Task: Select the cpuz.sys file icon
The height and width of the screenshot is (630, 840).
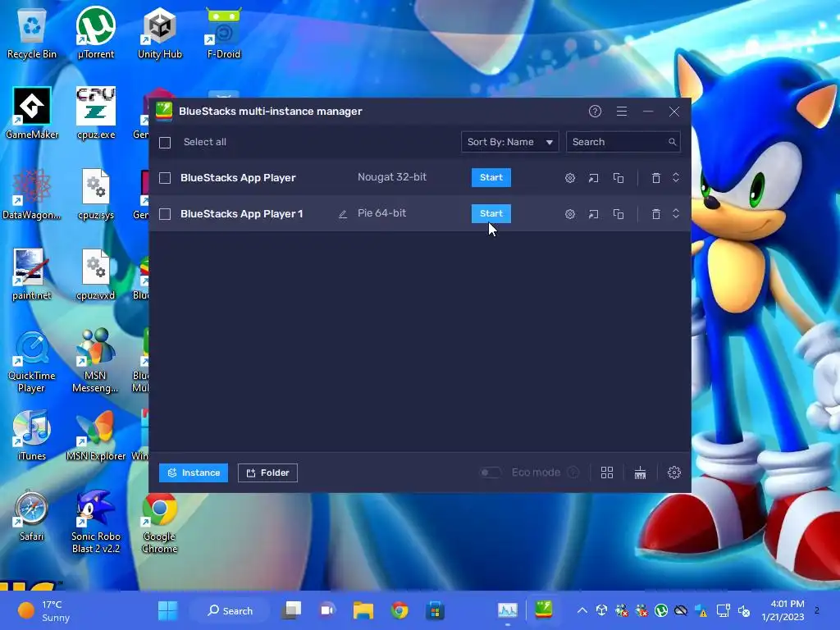Action: [x=96, y=194]
